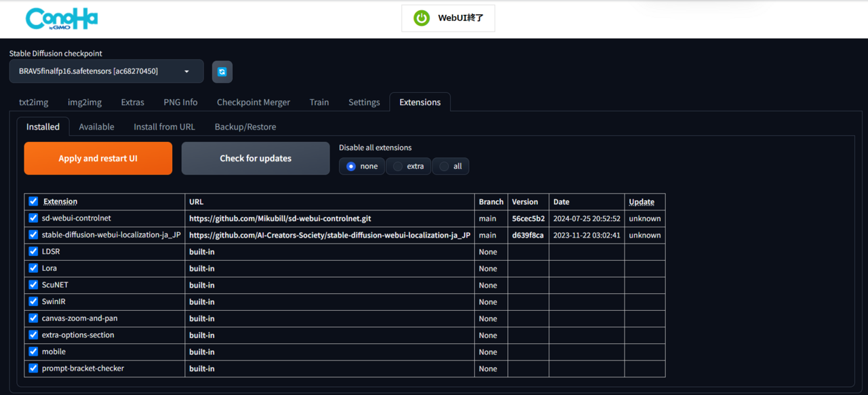The height and width of the screenshot is (395, 868).
Task: Click the sd-webui-controlnet GitHub URL
Action: (280, 219)
